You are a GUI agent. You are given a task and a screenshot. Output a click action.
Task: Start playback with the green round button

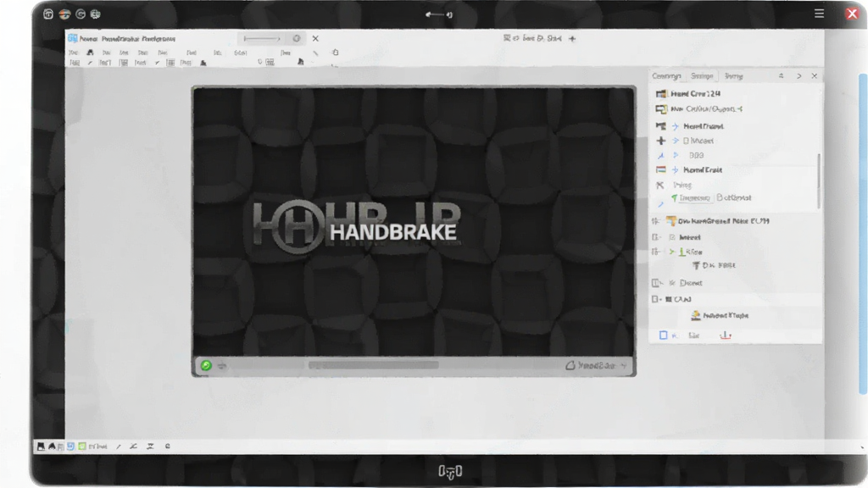[x=206, y=365]
